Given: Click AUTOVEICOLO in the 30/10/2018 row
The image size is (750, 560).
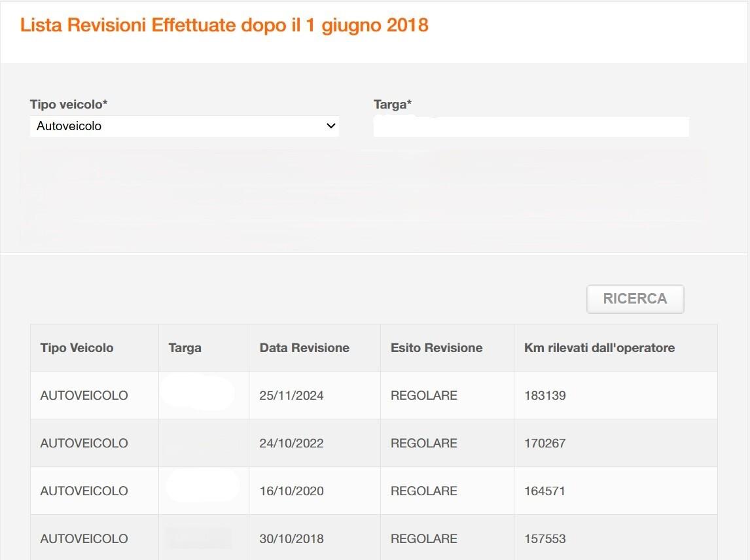Looking at the screenshot, I should (x=84, y=539).
